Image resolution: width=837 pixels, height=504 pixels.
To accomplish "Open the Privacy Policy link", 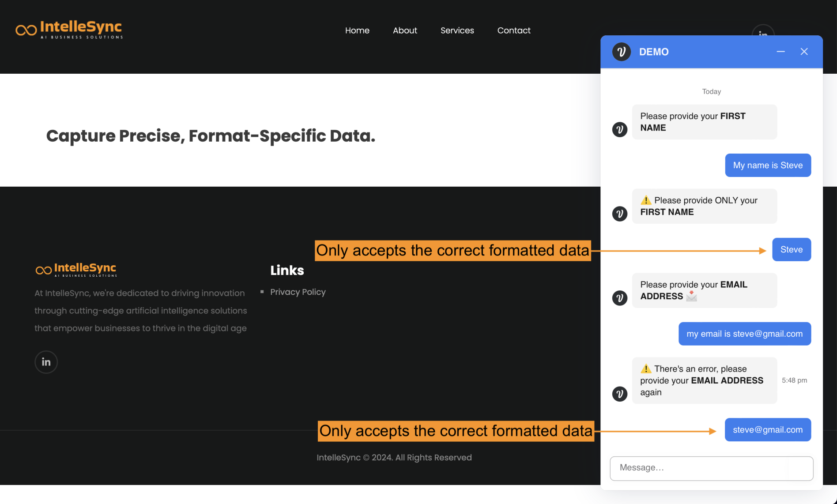I will click(298, 292).
